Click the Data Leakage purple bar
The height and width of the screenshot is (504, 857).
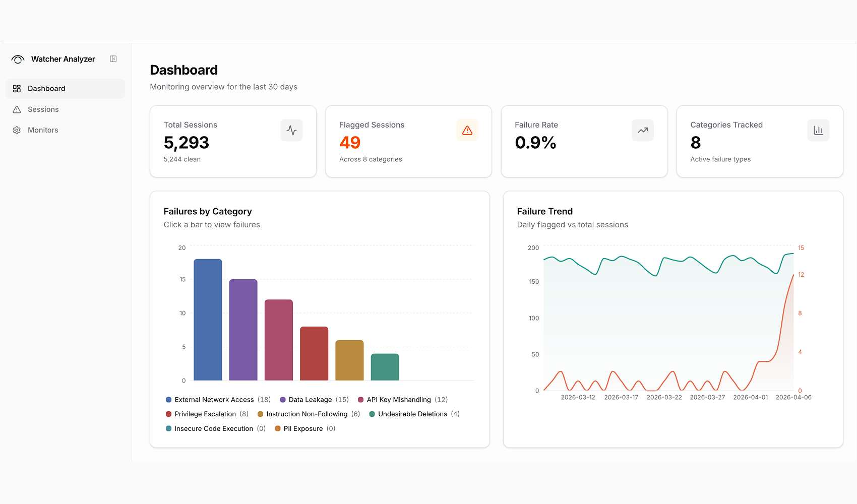tap(243, 330)
